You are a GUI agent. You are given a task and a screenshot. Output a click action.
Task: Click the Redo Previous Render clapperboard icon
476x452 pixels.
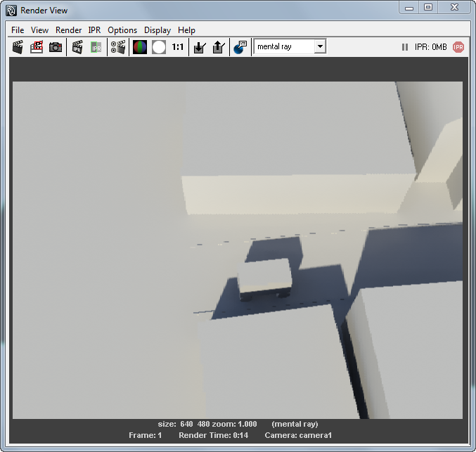click(18, 47)
